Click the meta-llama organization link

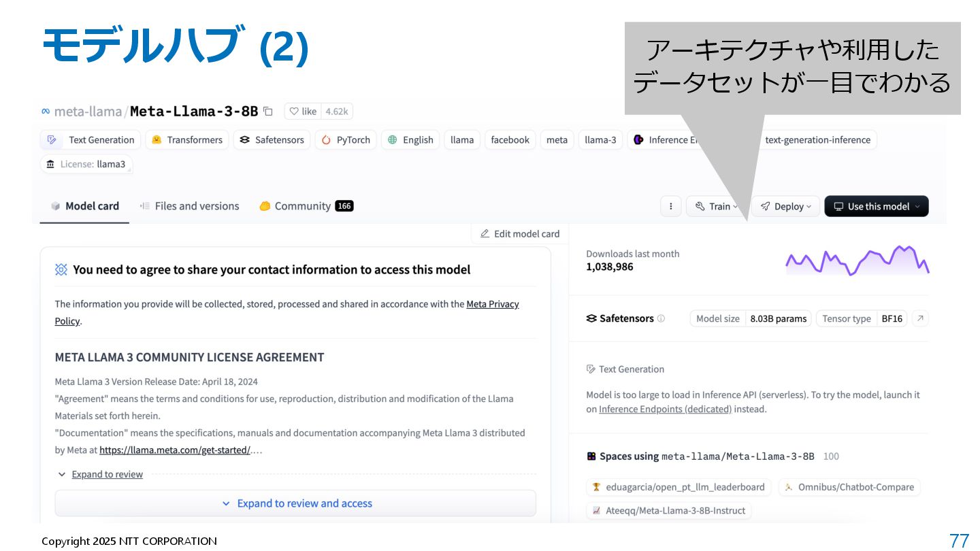point(88,112)
